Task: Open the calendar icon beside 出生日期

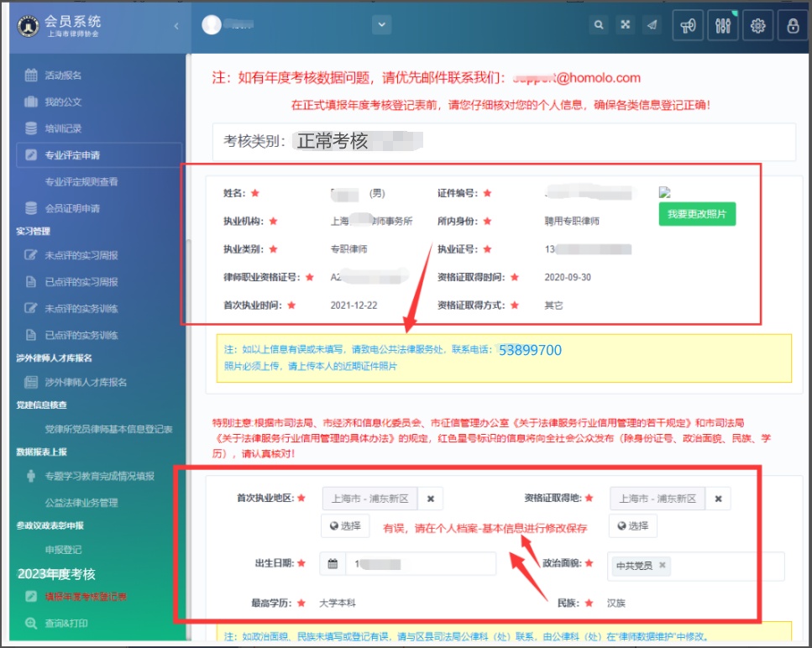Action: point(333,564)
